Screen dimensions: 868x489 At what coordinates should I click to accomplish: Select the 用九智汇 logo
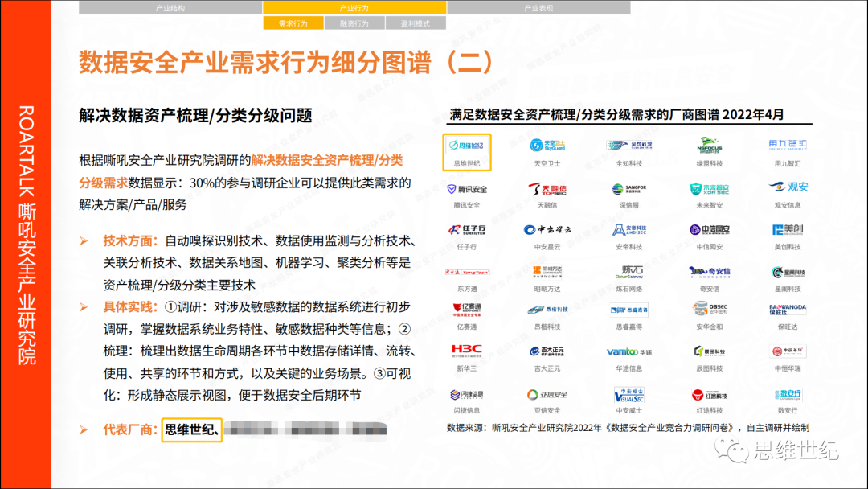pos(787,145)
